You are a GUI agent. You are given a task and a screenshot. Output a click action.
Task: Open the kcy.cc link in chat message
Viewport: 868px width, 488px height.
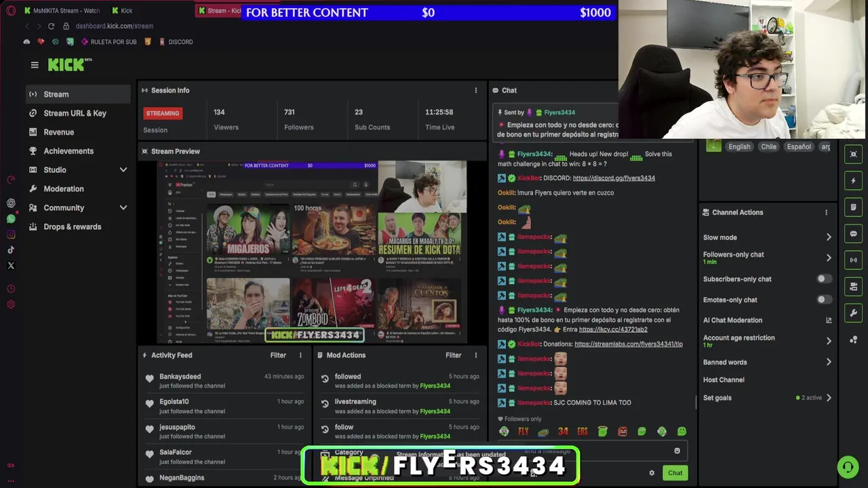[x=613, y=329]
